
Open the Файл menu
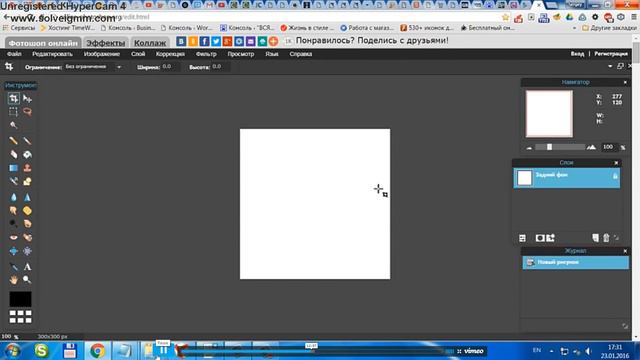point(14,54)
